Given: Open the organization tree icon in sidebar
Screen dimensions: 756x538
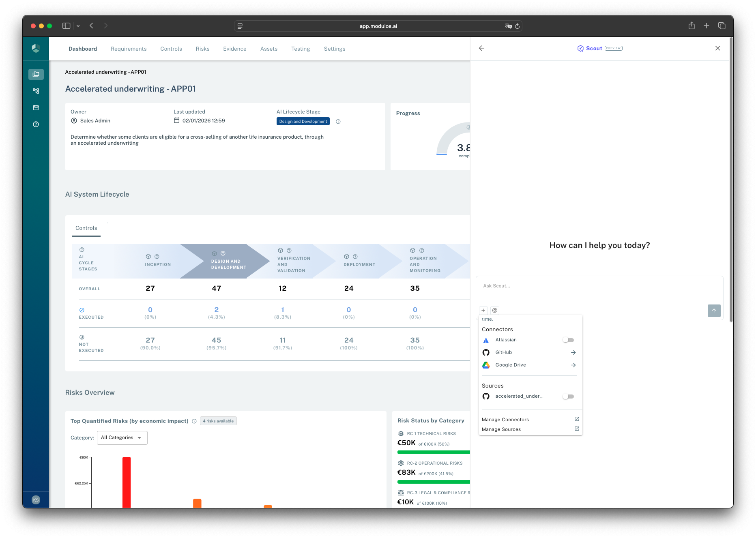Looking at the screenshot, I should [x=36, y=91].
